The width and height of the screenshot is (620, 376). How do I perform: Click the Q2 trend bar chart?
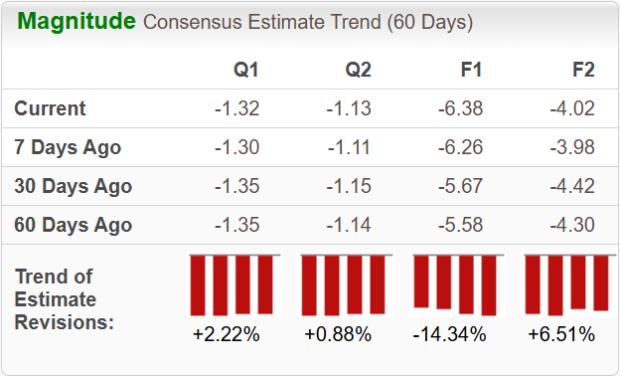tap(347, 285)
